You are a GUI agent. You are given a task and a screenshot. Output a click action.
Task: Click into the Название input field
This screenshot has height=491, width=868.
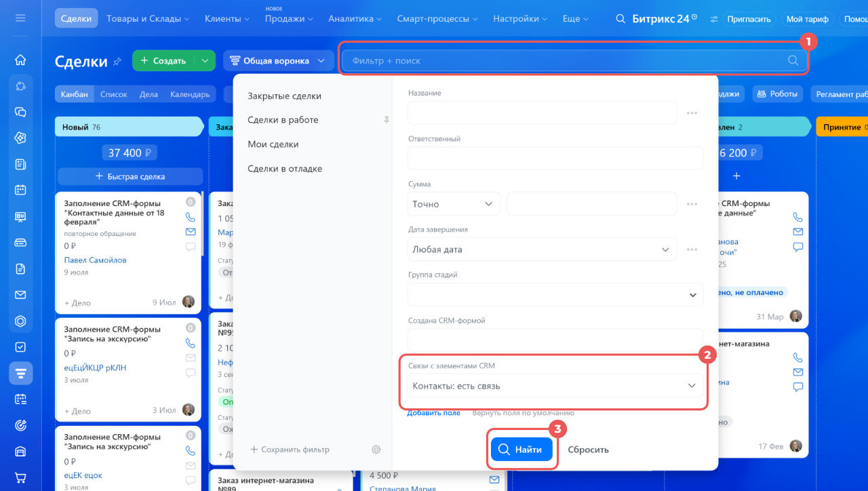coord(542,113)
